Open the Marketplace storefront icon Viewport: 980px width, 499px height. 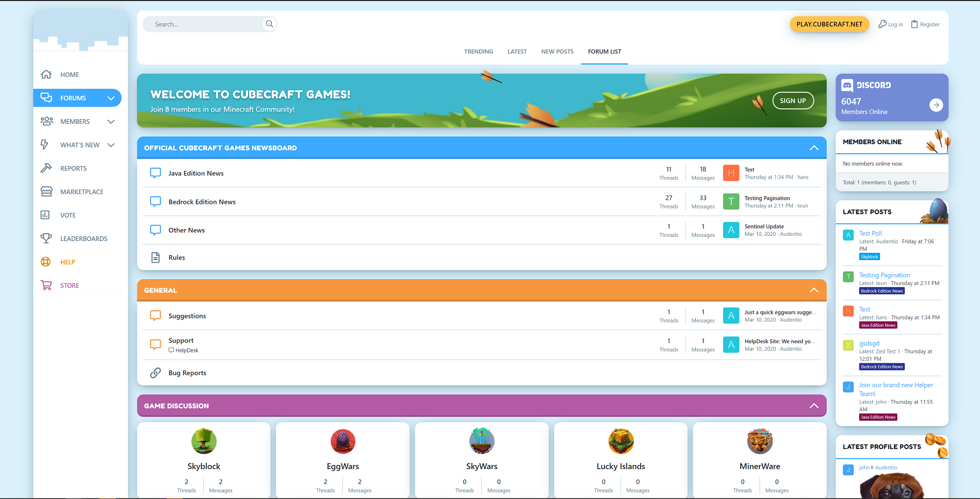[46, 191]
